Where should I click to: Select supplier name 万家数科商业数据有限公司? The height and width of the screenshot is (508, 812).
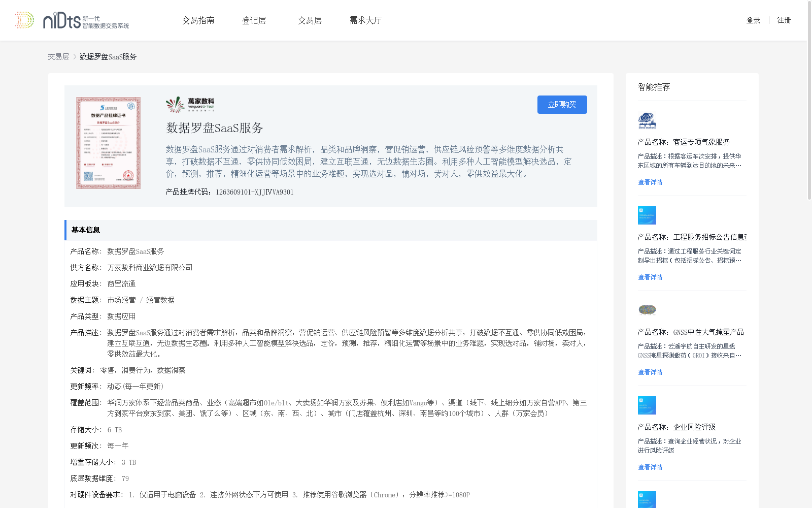150,268
